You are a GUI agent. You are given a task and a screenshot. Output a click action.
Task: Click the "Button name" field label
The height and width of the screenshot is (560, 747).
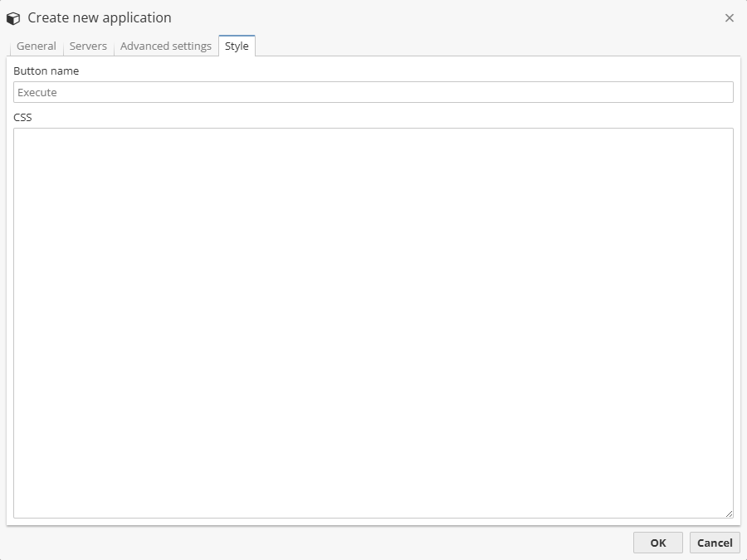click(x=46, y=71)
